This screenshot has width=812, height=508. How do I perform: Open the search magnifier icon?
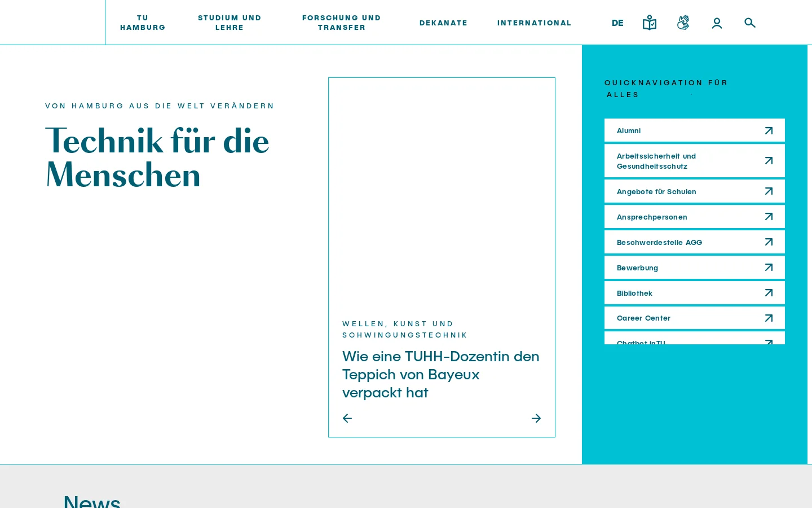749,23
